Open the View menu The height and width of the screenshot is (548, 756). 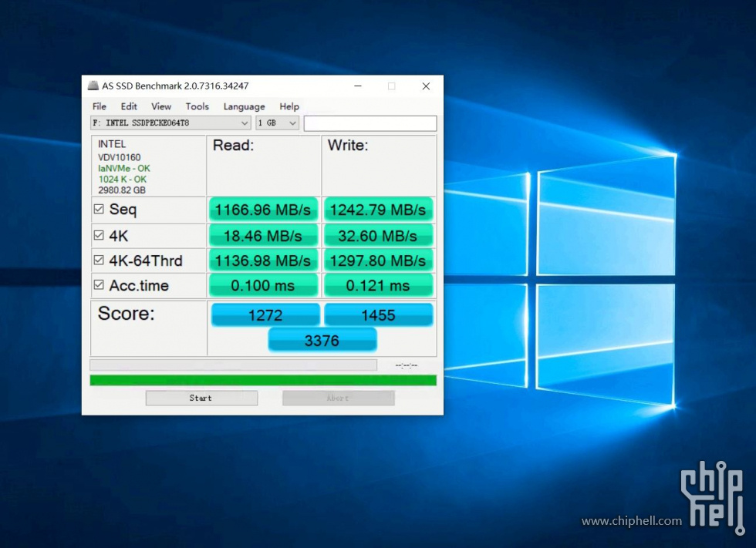161,106
